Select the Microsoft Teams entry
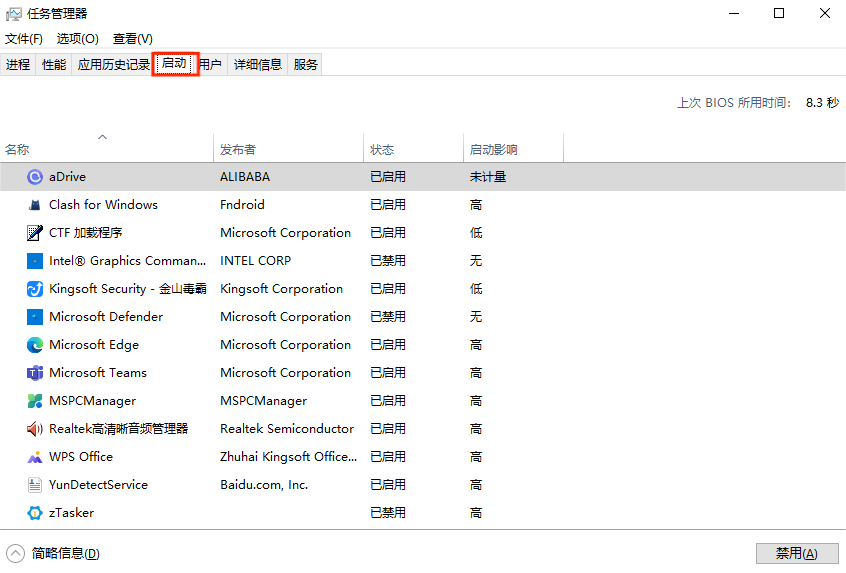The image size is (846, 573). [x=98, y=373]
